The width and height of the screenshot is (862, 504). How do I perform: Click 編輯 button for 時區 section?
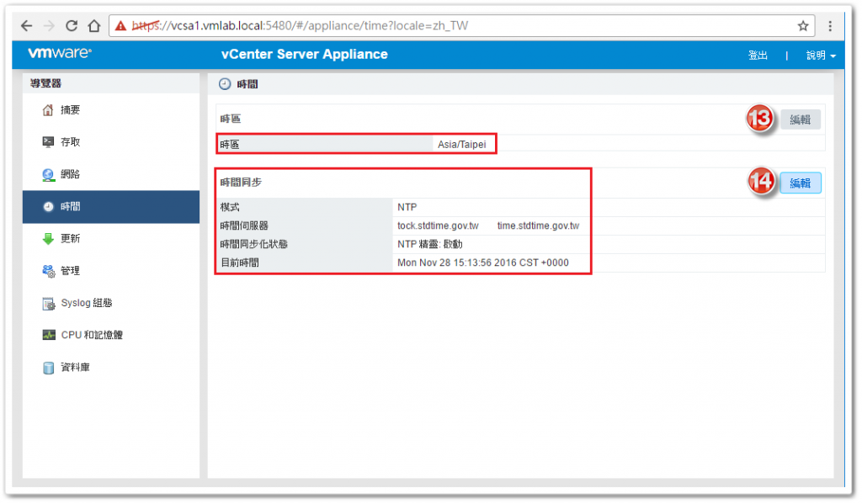click(800, 119)
